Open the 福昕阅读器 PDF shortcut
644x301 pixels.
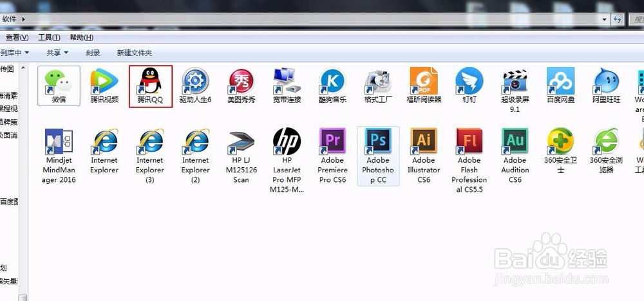pyautogui.click(x=424, y=86)
